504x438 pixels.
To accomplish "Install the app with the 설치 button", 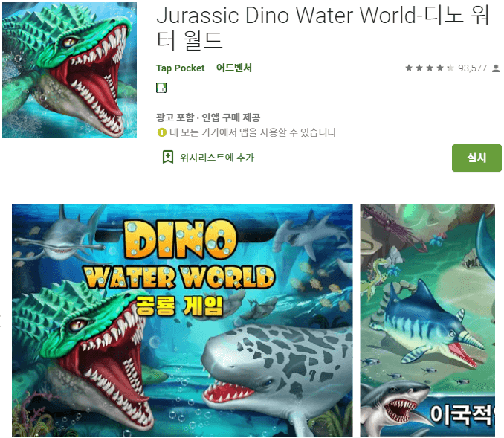I will click(x=476, y=158).
